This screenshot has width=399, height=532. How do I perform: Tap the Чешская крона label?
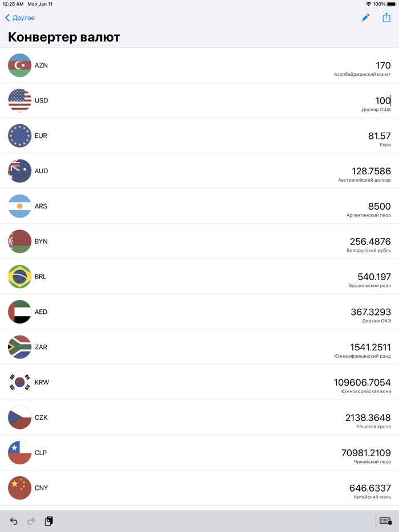pyautogui.click(x=373, y=427)
